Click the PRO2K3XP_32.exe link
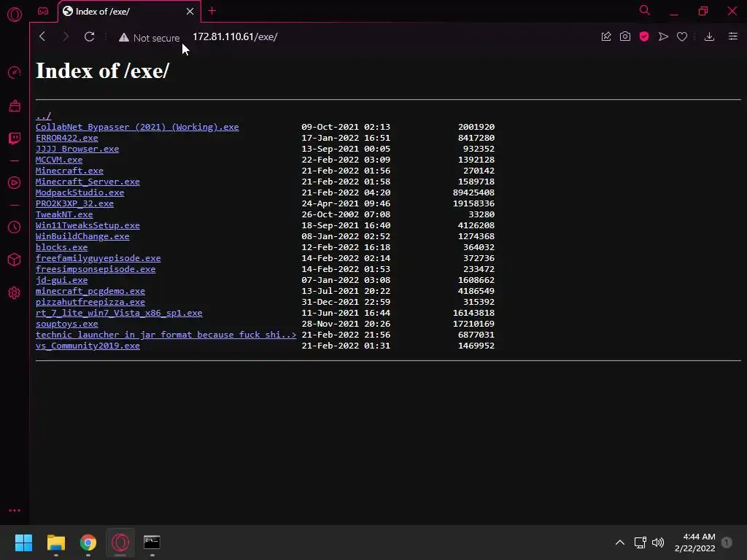 click(x=75, y=204)
